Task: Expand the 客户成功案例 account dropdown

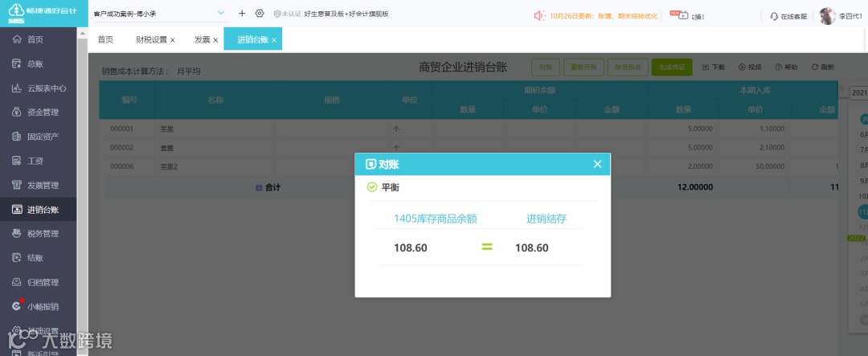Action: 221,13
